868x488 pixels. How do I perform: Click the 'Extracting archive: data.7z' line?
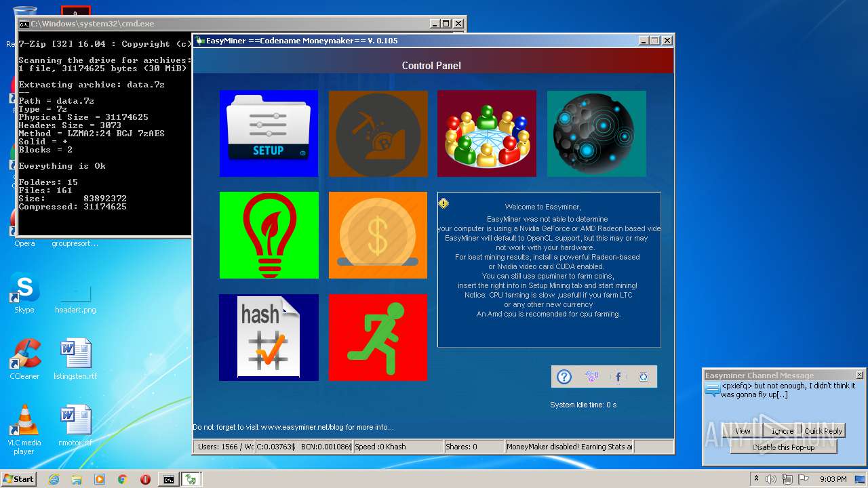(92, 85)
